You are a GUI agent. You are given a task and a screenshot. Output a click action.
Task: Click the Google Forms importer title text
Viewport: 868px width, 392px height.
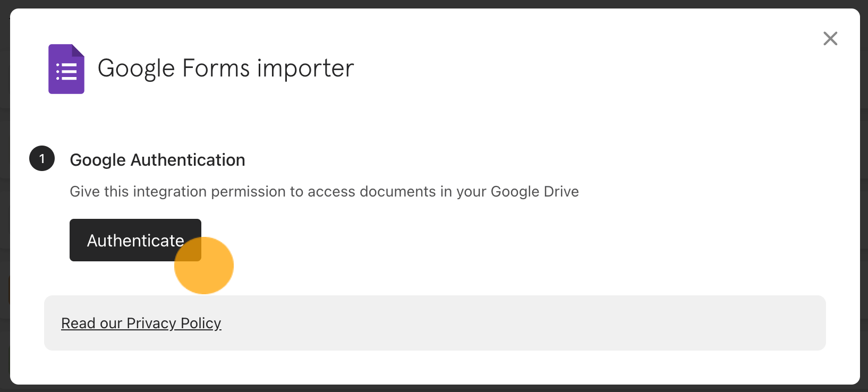click(x=226, y=69)
